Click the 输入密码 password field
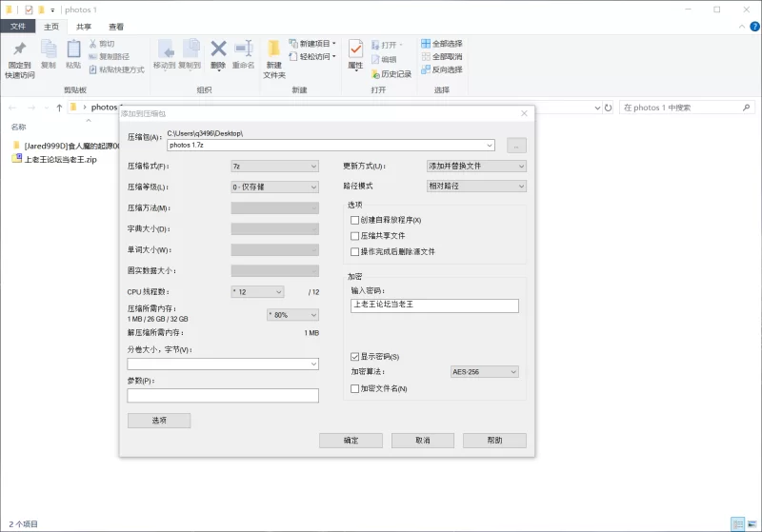This screenshot has width=762, height=532. click(434, 305)
